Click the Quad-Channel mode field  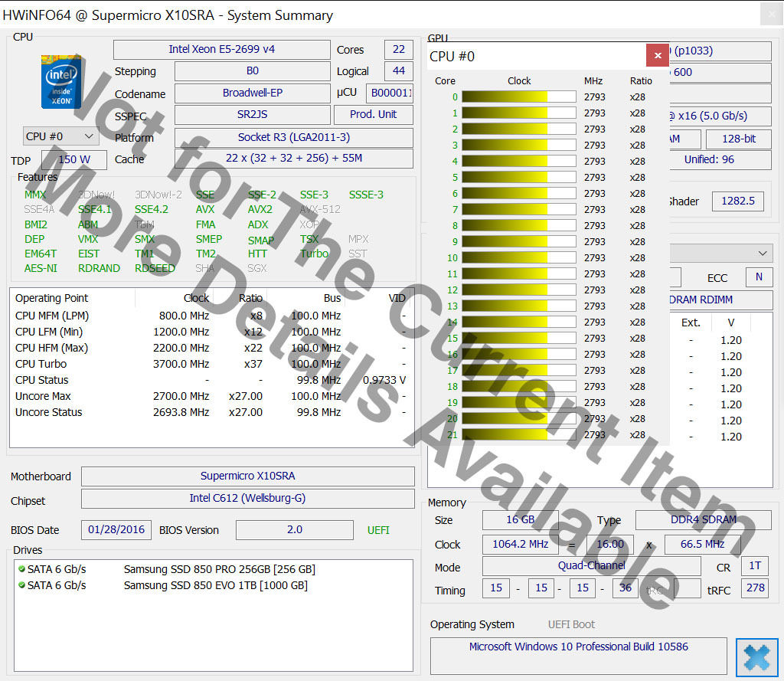point(592,566)
